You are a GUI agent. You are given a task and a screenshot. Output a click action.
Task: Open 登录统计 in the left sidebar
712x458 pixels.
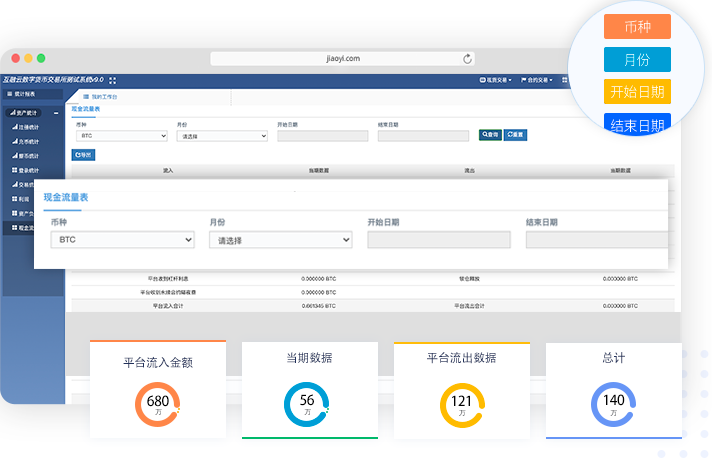pos(27,170)
